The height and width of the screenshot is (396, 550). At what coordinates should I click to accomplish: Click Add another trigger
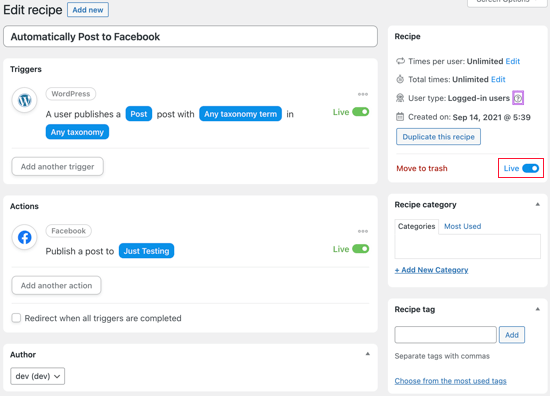58,167
